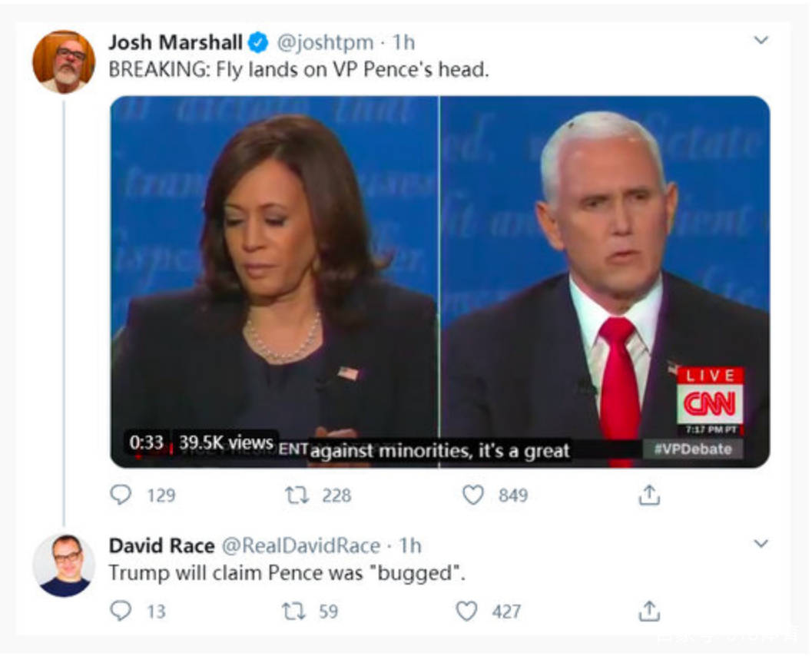Viewport: 812px width, 656px height.
Task: Open David Race's reply 1h timestamp
Action: tap(410, 545)
